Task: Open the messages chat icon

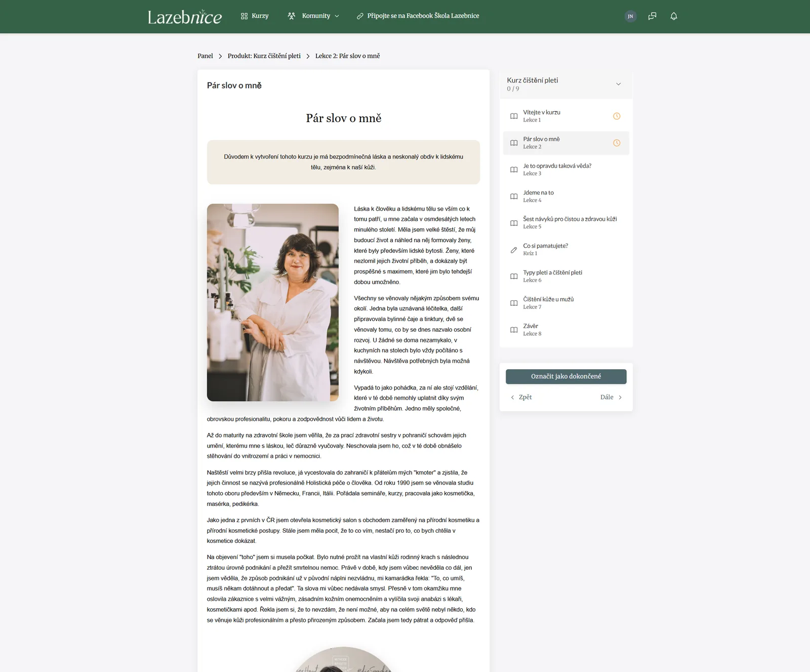Action: (652, 16)
